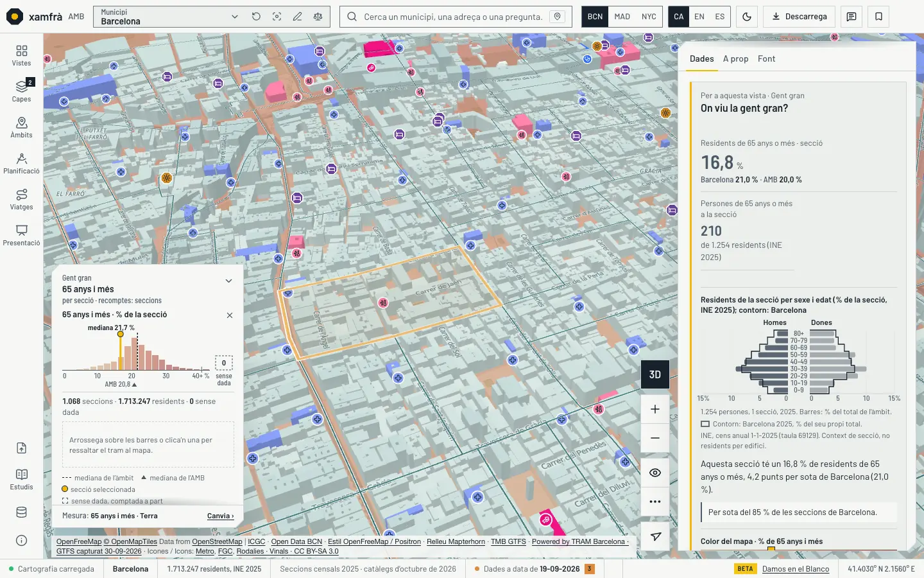Open the Damos en el Blanco link
This screenshot has height=578, width=924.
click(x=796, y=569)
